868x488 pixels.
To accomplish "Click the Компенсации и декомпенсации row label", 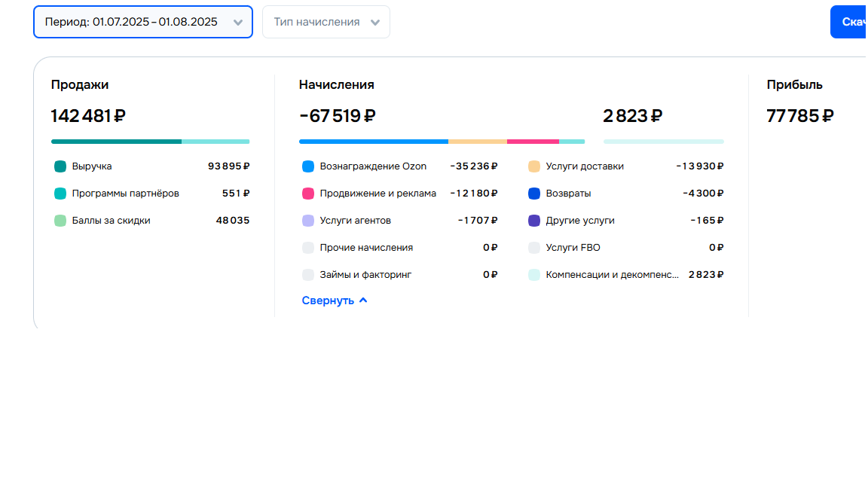I will pyautogui.click(x=612, y=275).
